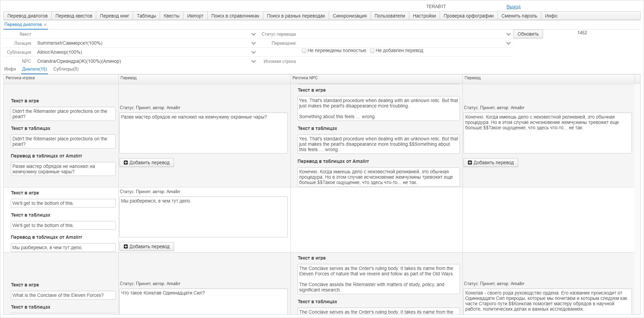This screenshot has width=644, height=318.
Task: Open the Перевод диалогов menu item
Action: [x=28, y=16]
